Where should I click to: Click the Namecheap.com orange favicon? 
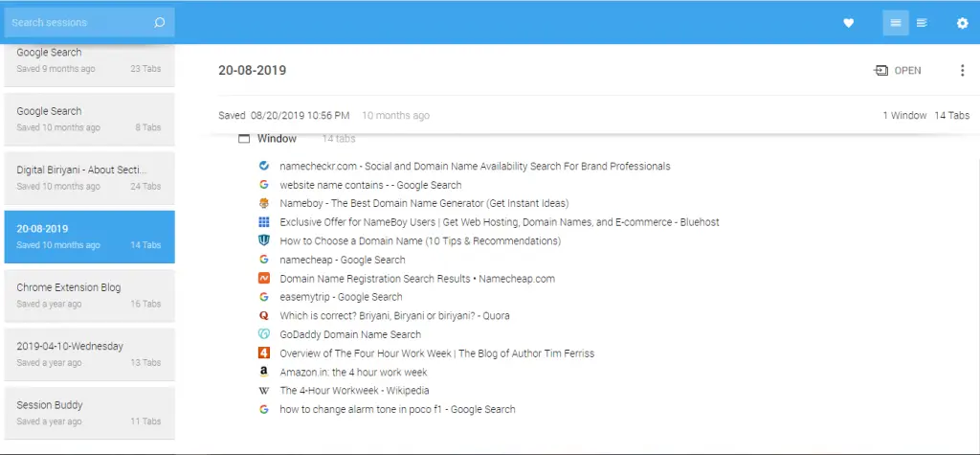264,278
